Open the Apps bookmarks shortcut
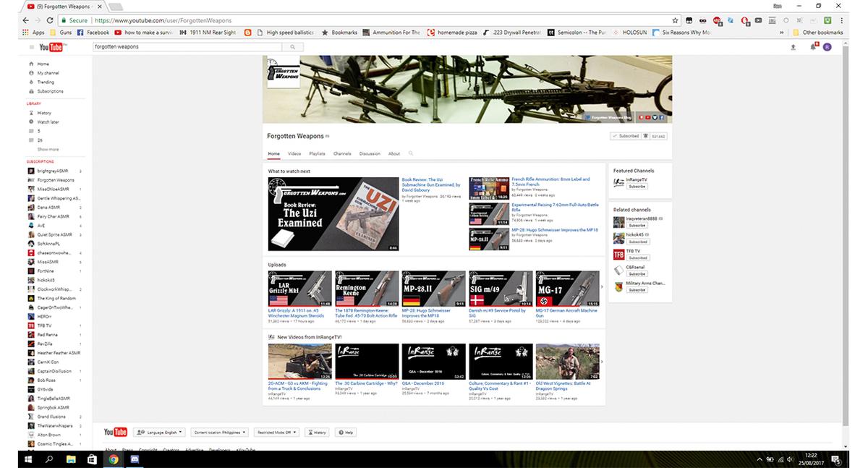The height and width of the screenshot is (468, 868). (x=33, y=33)
